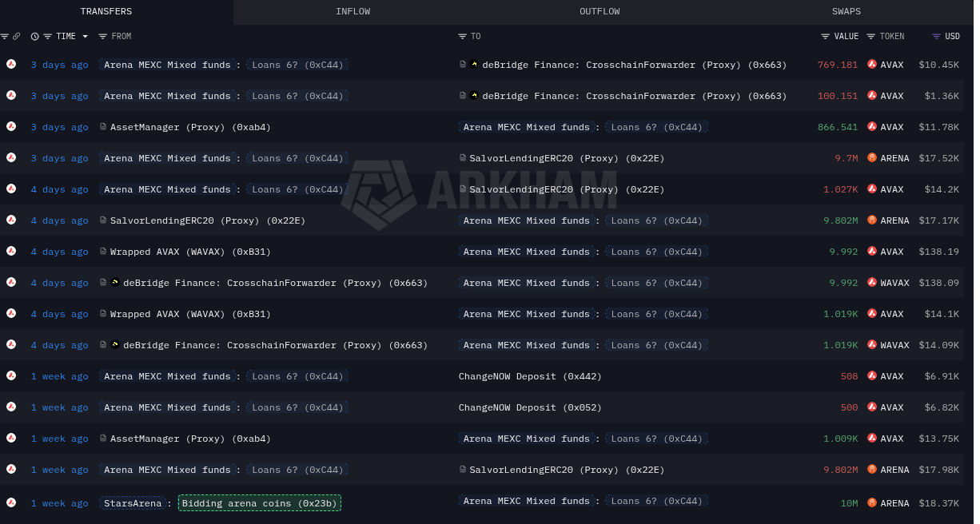Open Bidding arena coins (0x23b) tag

pyautogui.click(x=260, y=503)
